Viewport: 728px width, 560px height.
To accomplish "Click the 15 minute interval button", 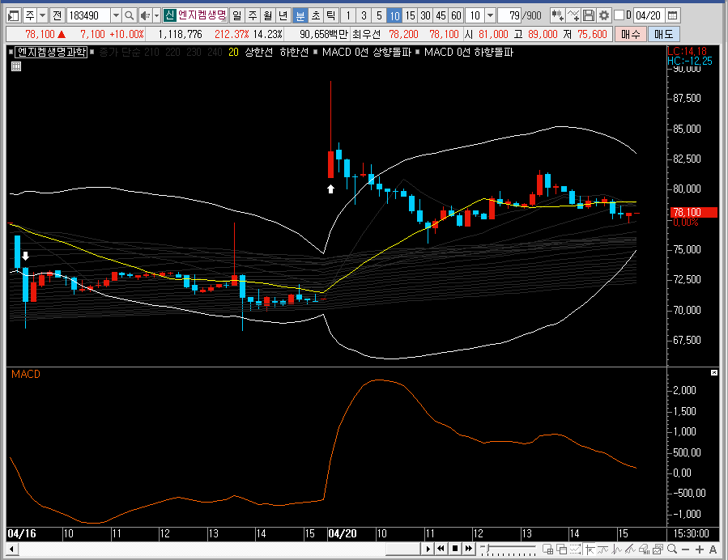I will 410,15.
